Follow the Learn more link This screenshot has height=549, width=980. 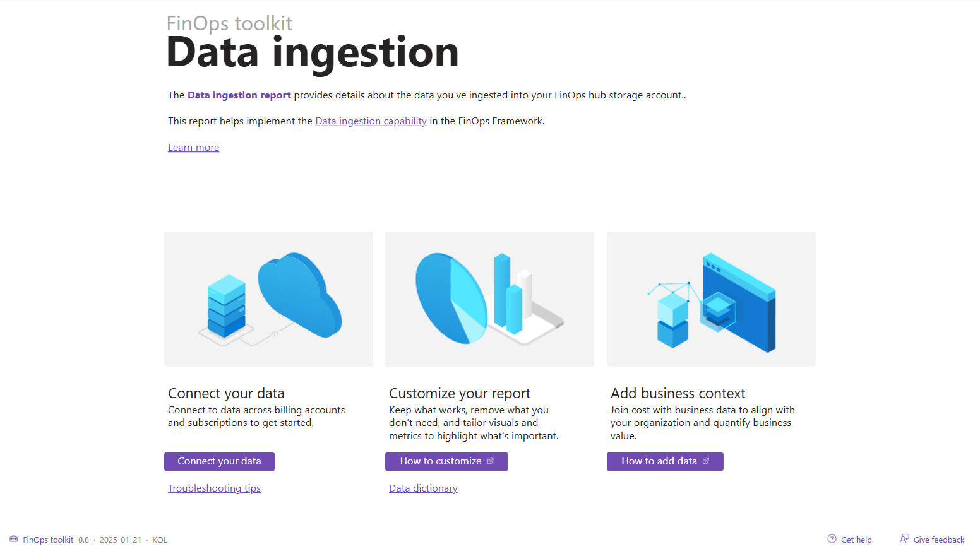[193, 148]
